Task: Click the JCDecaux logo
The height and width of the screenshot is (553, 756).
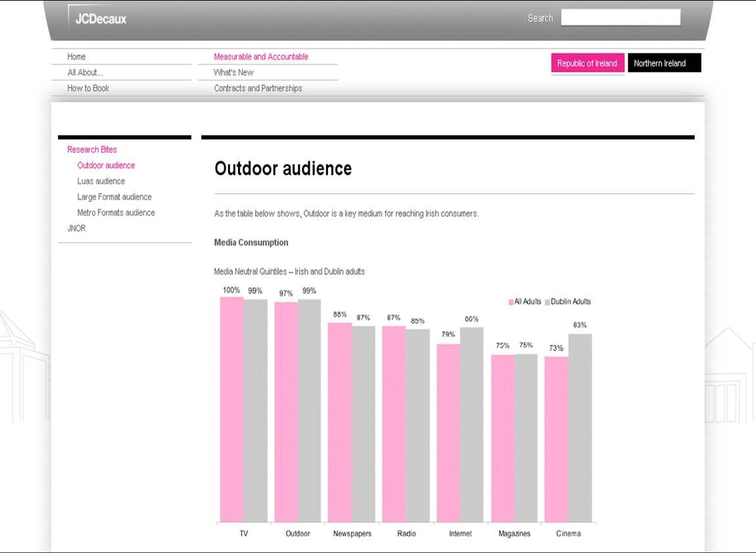Action: tap(97, 18)
